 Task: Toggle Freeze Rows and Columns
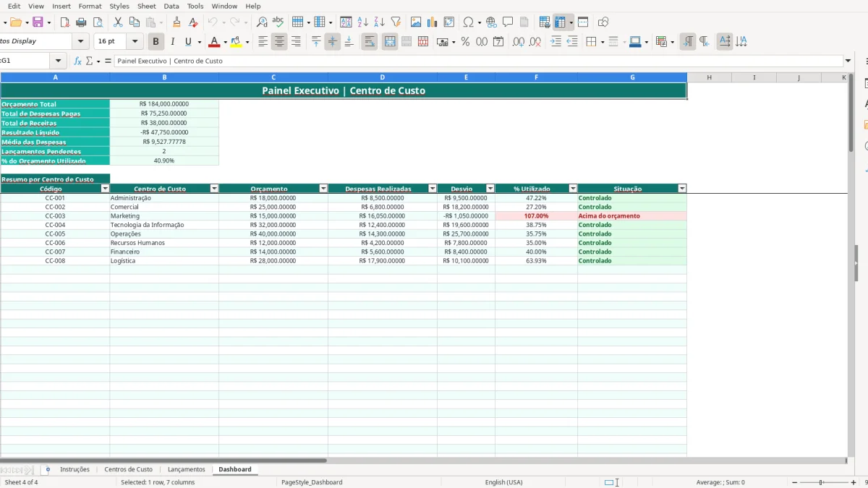[x=560, y=22]
